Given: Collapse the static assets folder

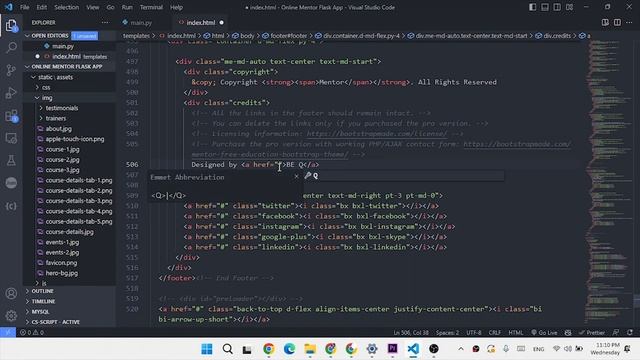Looking at the screenshot, I should pyautogui.click(x=56, y=77).
